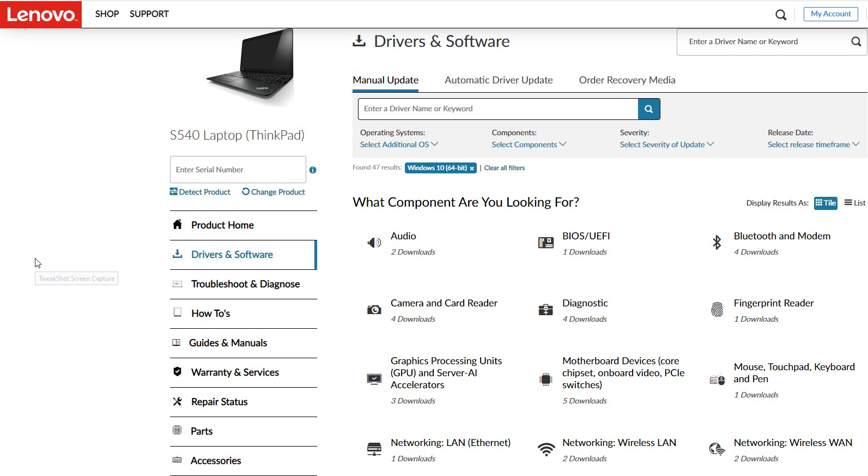Expand the Select Additional OS dropdown
The image size is (868, 476).
pos(399,144)
